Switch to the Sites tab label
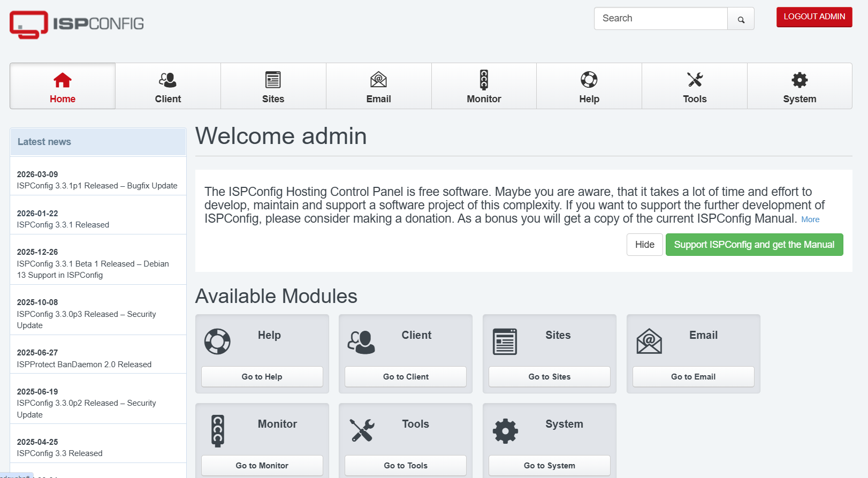Viewport: 868px width, 478px height. (x=273, y=99)
